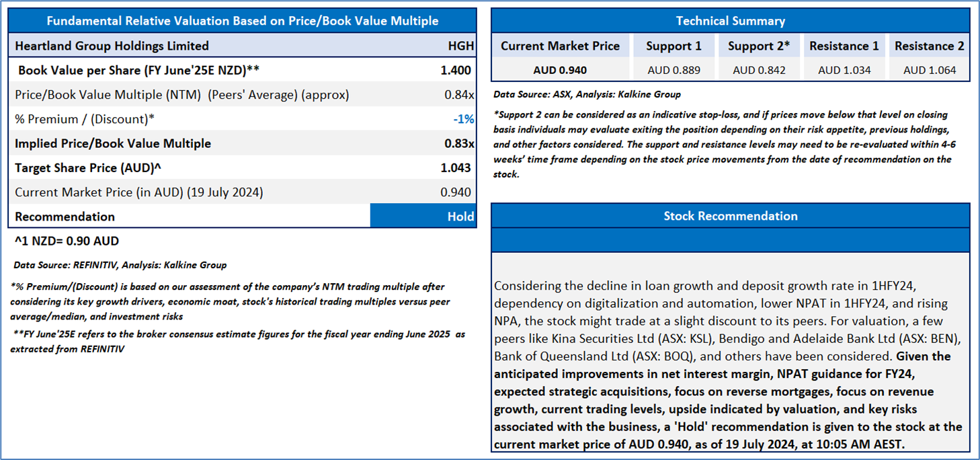Select the -1% premium/discount value
Image resolution: width=980 pixels, height=460 pixels.
[x=463, y=119]
